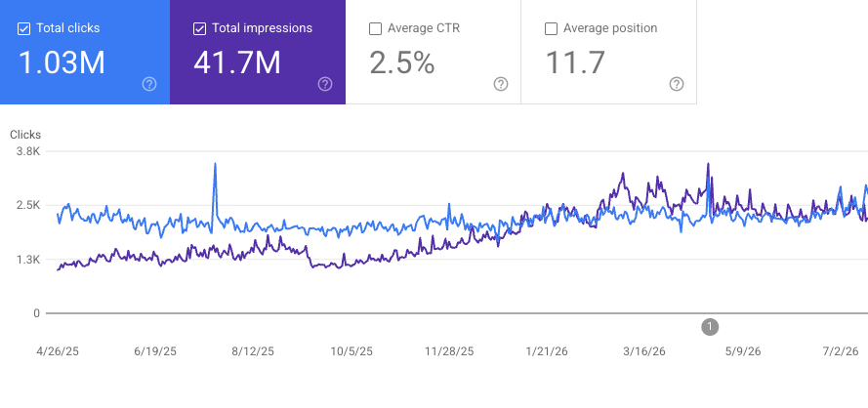This screenshot has width=868, height=408.
Task: Open help icon on Average position card
Action: 677,84
